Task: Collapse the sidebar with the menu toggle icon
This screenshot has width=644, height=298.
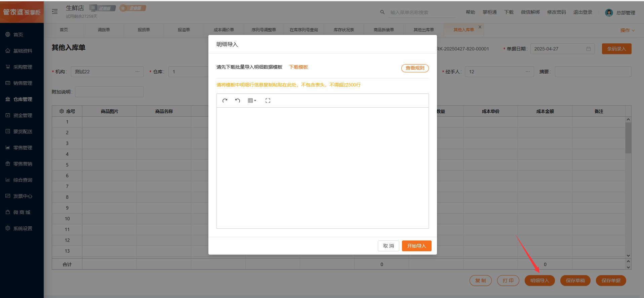Action: 55,11
